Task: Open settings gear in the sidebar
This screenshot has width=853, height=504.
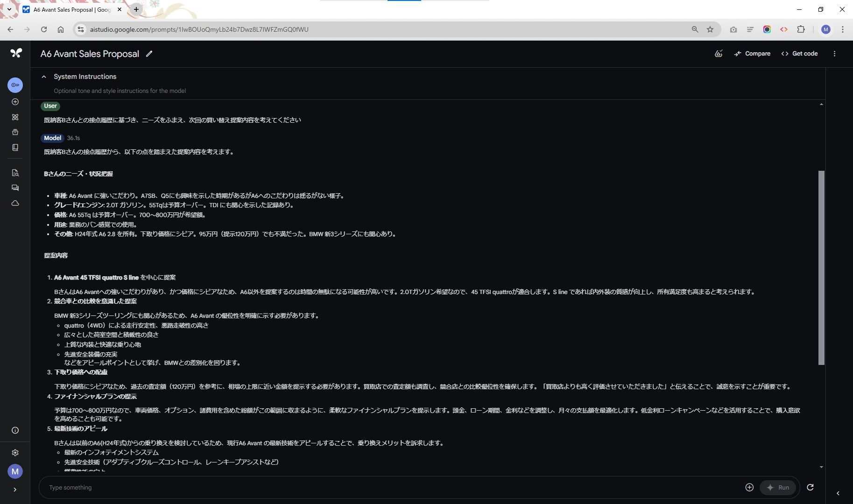Action: [x=15, y=453]
